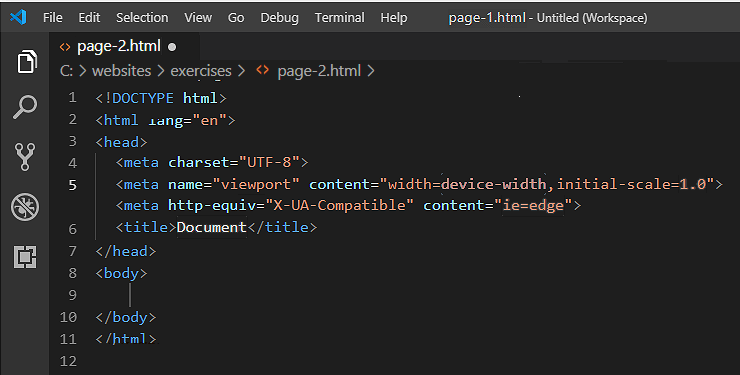Open the Debug view with bug icon
This screenshot has width=740, height=375.
pos(25,207)
